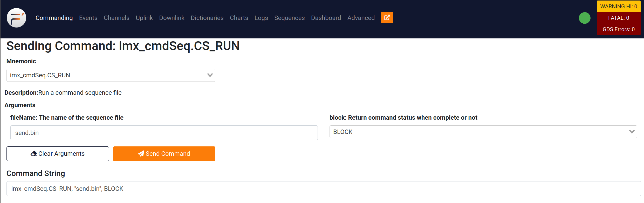Switch to the Events tab
Image resolution: width=644 pixels, height=203 pixels.
coord(88,18)
